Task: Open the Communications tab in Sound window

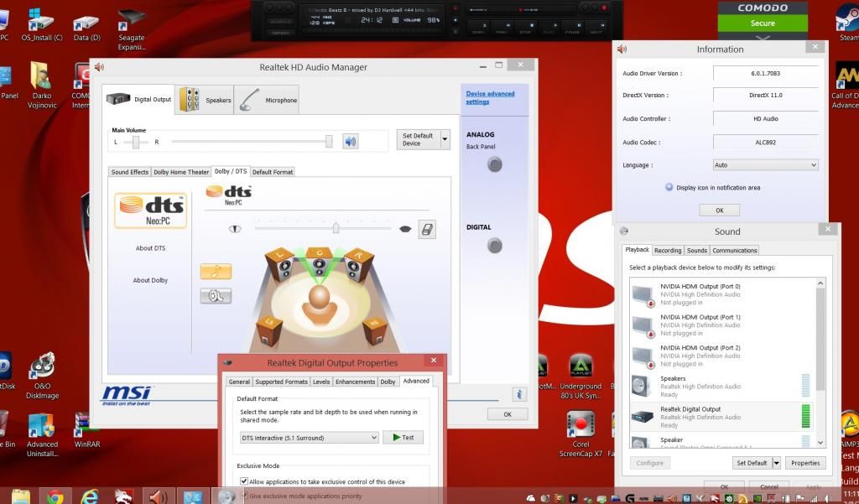Action: coord(735,251)
